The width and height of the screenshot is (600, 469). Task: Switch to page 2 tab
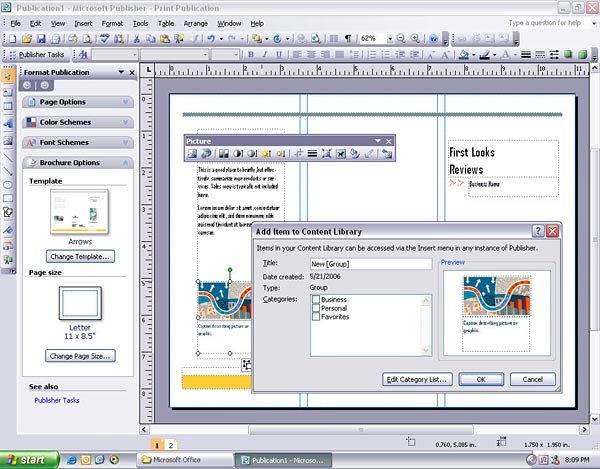(x=171, y=445)
